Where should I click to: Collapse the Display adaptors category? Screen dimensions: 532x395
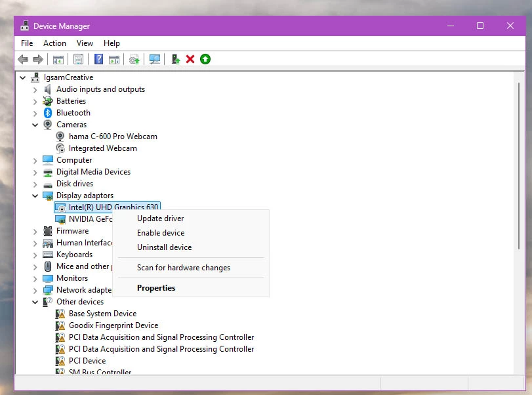coord(35,196)
